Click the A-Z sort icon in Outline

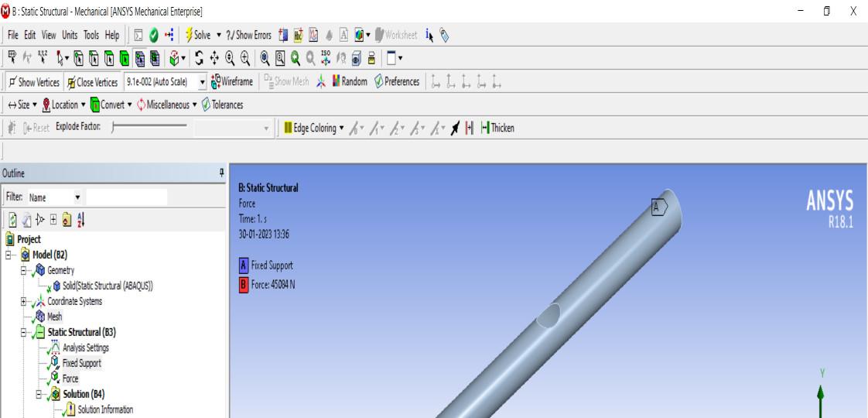80,221
